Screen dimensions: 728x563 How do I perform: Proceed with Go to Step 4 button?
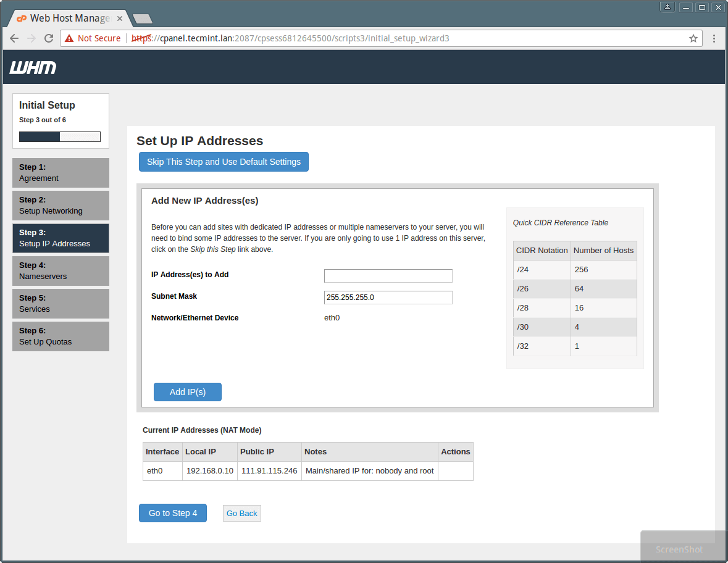[172, 513]
